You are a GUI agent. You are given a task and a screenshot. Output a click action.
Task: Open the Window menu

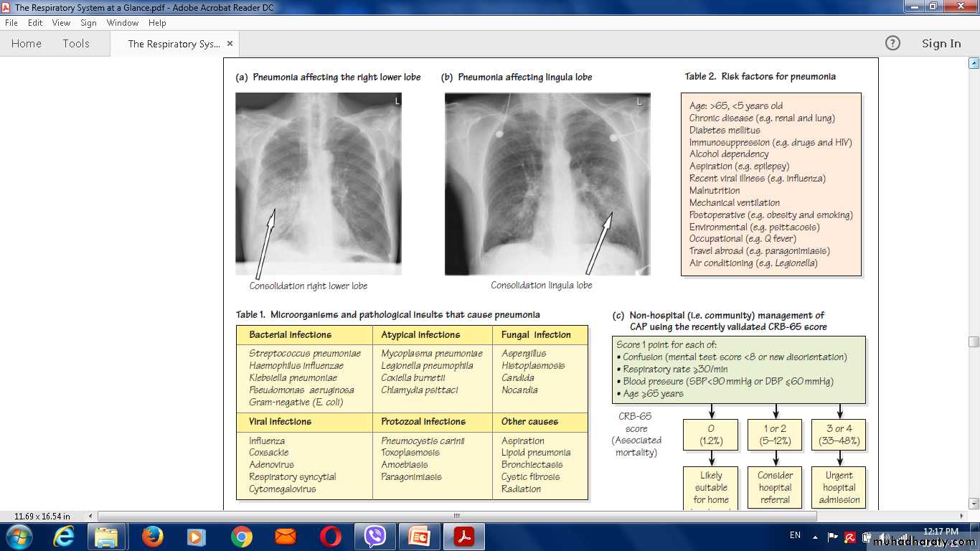coord(122,23)
